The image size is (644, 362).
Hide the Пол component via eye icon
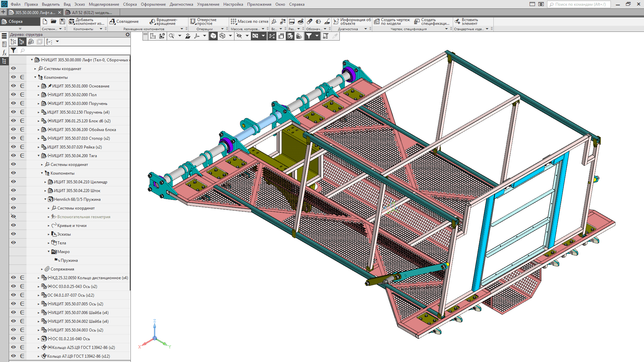pos(13,95)
